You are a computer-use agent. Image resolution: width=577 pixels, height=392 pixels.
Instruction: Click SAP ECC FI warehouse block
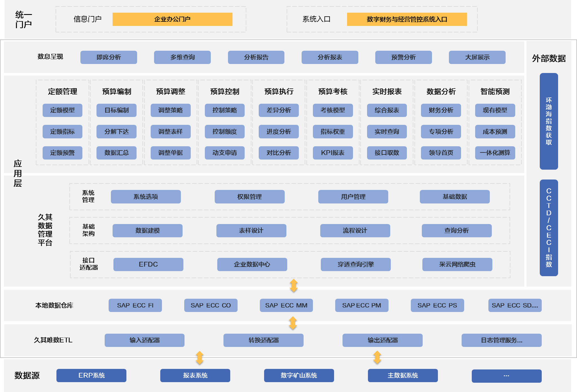pos(135,305)
